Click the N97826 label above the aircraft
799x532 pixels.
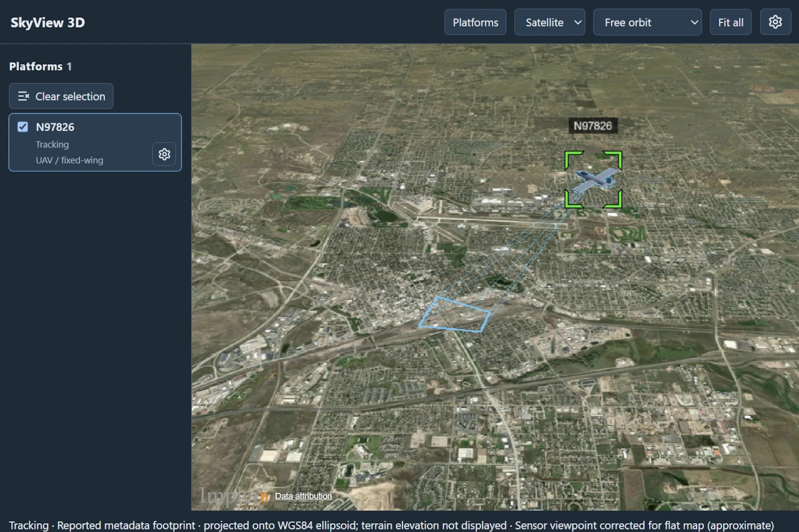point(593,125)
